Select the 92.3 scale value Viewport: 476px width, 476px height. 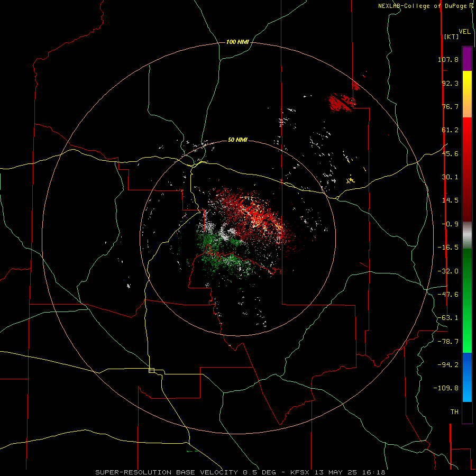(450, 83)
